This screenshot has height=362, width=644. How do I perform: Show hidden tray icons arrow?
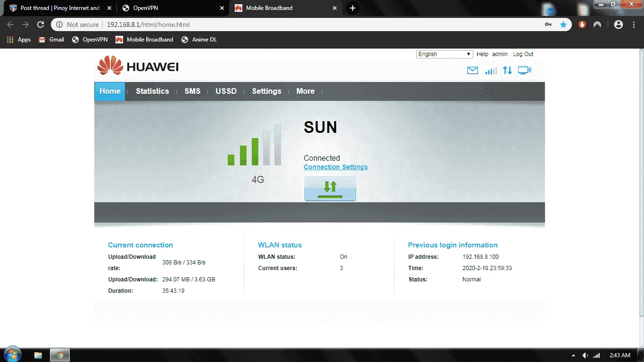(x=573, y=355)
